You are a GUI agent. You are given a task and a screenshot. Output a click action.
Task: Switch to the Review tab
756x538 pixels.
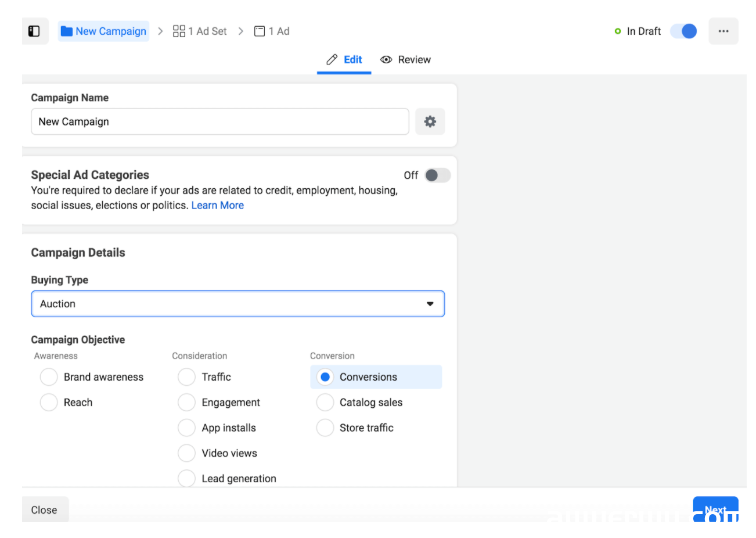(x=405, y=59)
